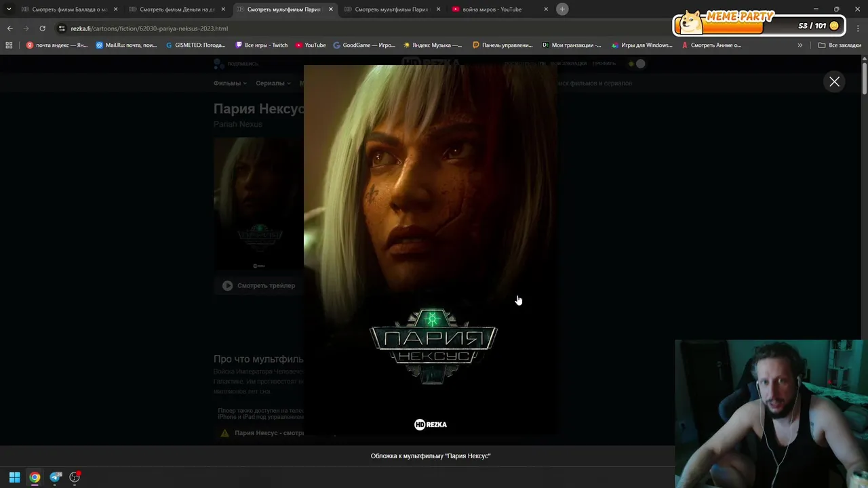Close the Деньги на двоих tab
Screen dimensions: 868x488
tap(223, 9)
